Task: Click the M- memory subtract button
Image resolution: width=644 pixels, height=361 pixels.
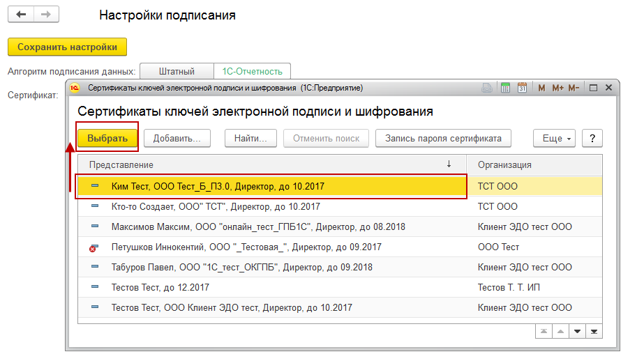Action: [x=574, y=89]
